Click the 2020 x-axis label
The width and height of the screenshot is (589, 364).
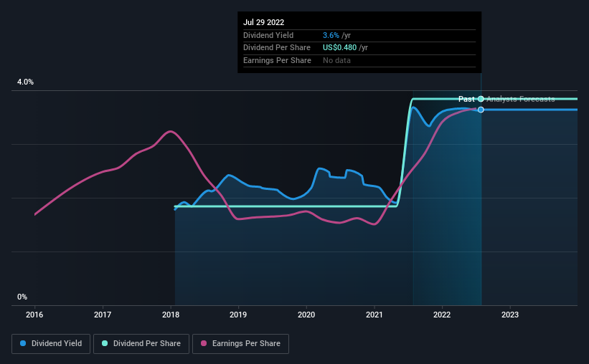point(306,315)
